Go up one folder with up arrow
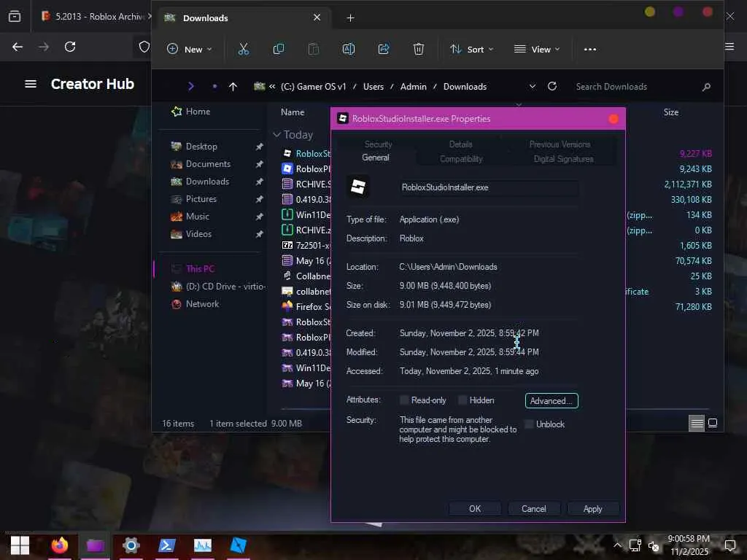The width and height of the screenshot is (747, 560). tap(233, 86)
